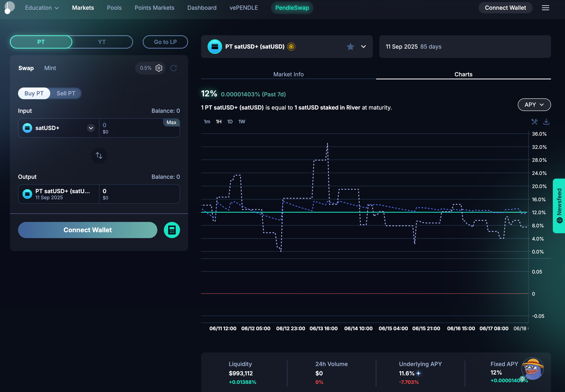Switch to the Swap tab
The width and height of the screenshot is (565, 392).
pyautogui.click(x=26, y=68)
